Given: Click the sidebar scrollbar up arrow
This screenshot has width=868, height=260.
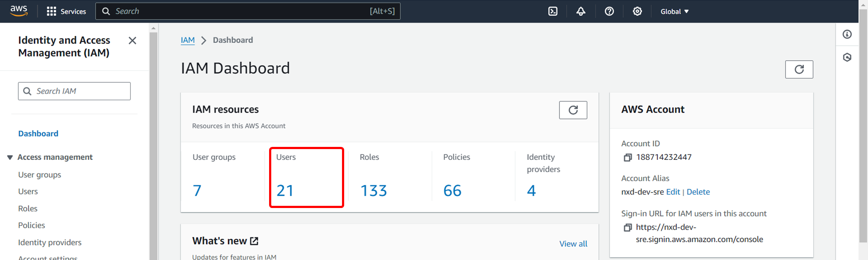Looking at the screenshot, I should 153,28.
